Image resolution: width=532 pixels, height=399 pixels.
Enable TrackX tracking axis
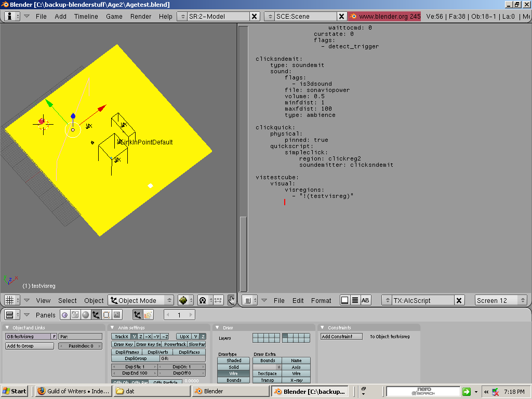click(121, 337)
